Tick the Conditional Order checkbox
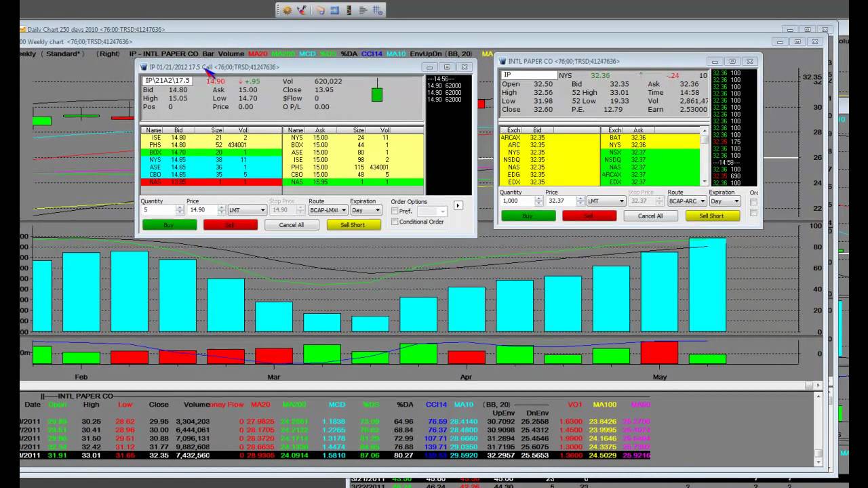This screenshot has width=868, height=488. point(395,222)
